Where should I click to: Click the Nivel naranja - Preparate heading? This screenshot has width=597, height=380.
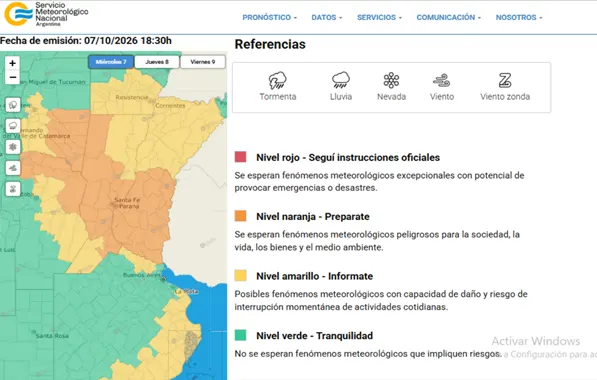(313, 217)
